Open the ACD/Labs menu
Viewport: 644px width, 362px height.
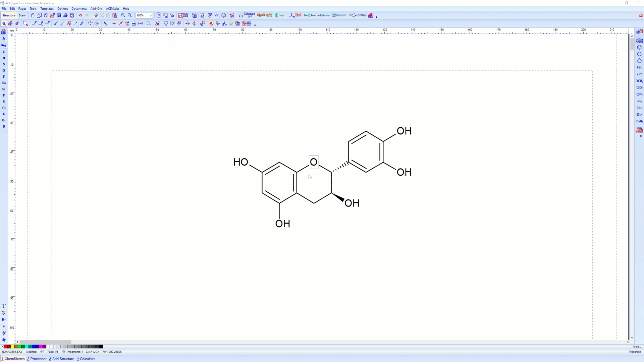click(113, 9)
